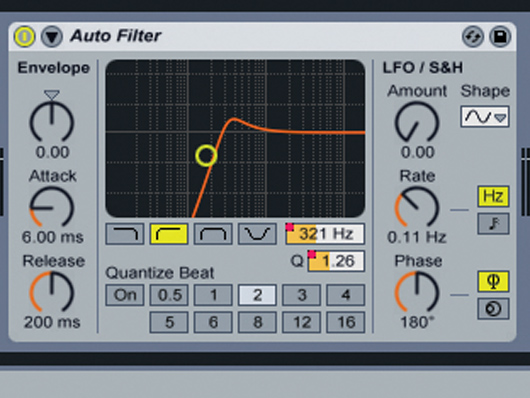Click the Envelope 0.00 amount value
Image resolution: width=530 pixels, height=398 pixels.
coord(52,152)
